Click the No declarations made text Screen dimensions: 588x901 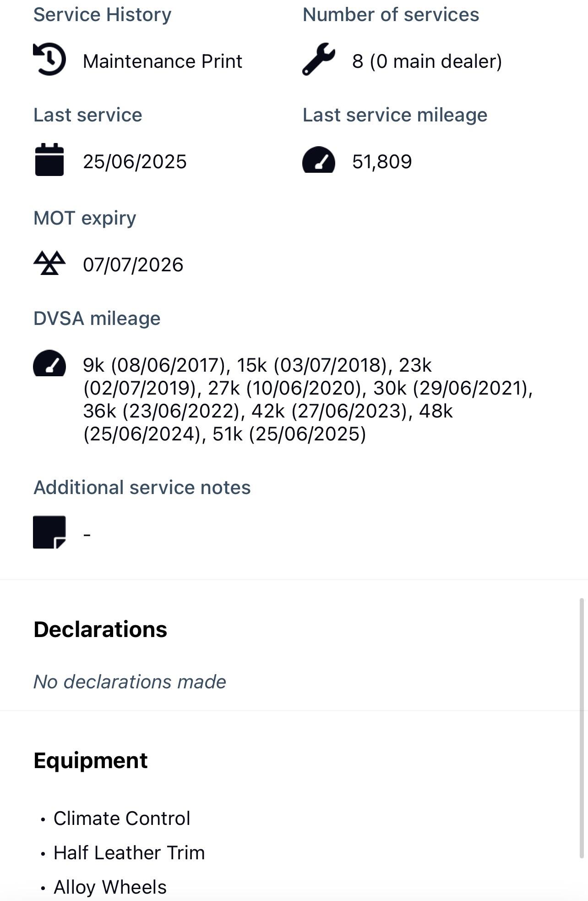(130, 682)
